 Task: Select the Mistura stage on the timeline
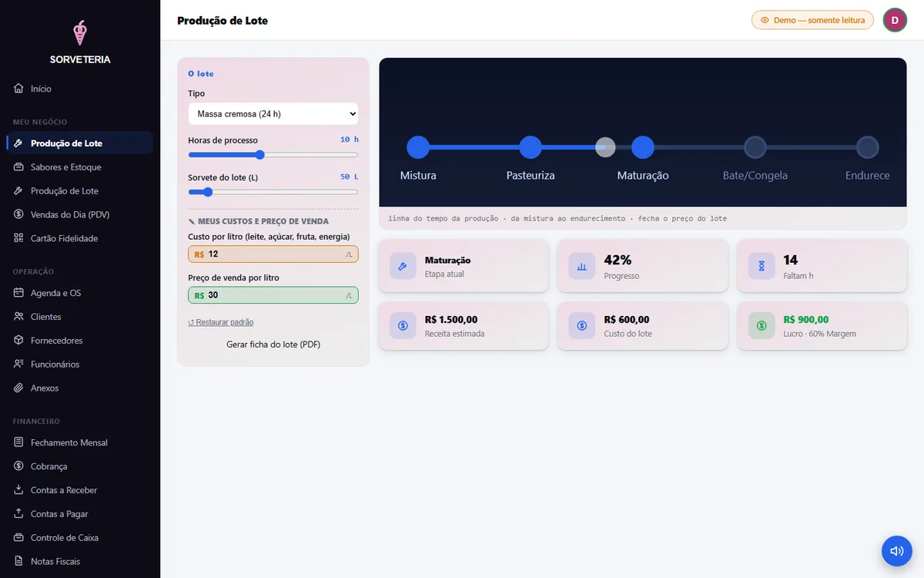(418, 147)
